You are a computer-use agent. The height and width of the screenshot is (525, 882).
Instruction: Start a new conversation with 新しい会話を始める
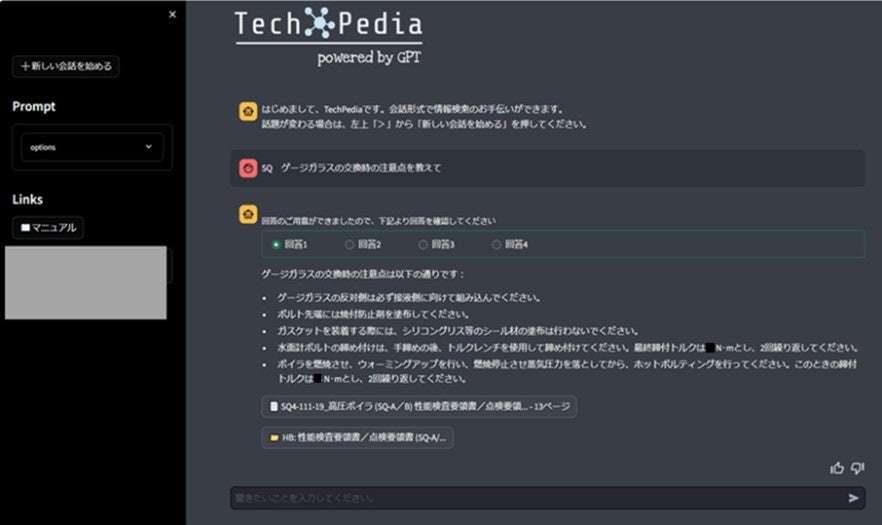pos(66,66)
